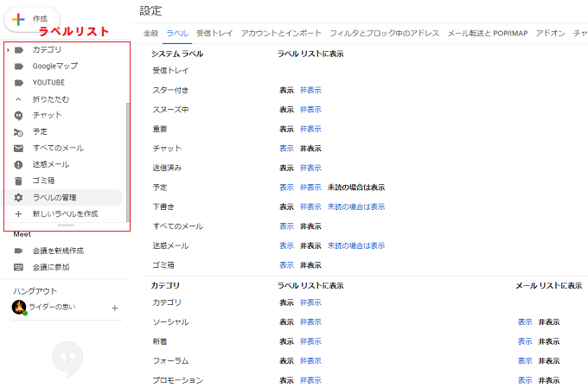Hide ソーシャル in label list via 非表示
Screen dimensions: 588x388
tap(310, 322)
